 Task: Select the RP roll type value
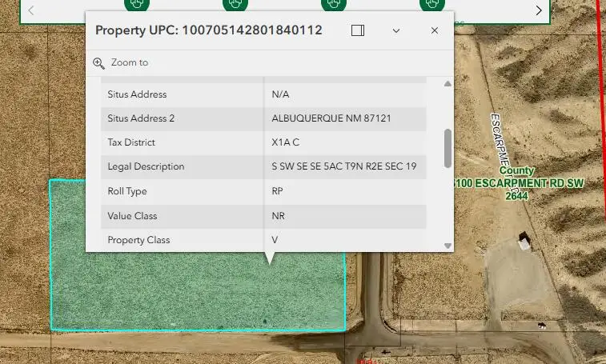[x=277, y=191]
